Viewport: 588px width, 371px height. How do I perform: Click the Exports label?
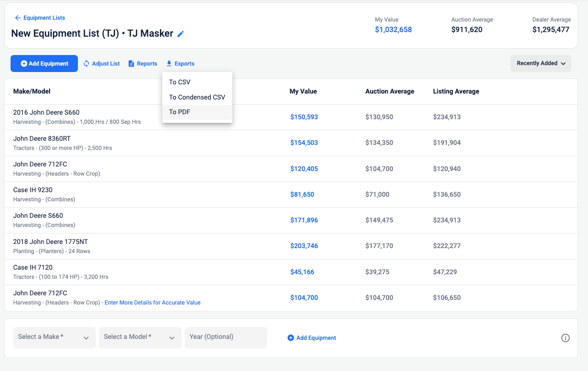(184, 64)
